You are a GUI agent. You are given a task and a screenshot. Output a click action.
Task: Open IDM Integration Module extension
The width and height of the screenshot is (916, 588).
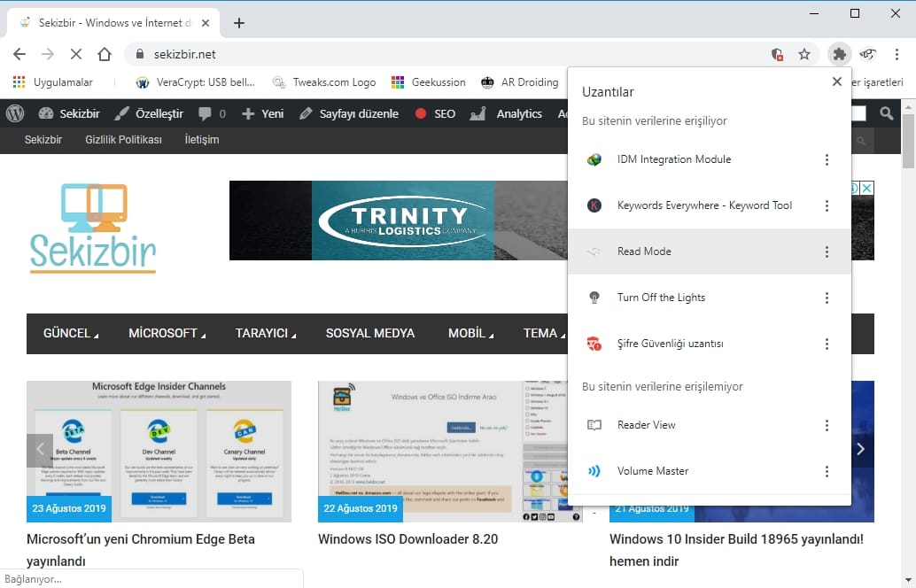point(710,159)
